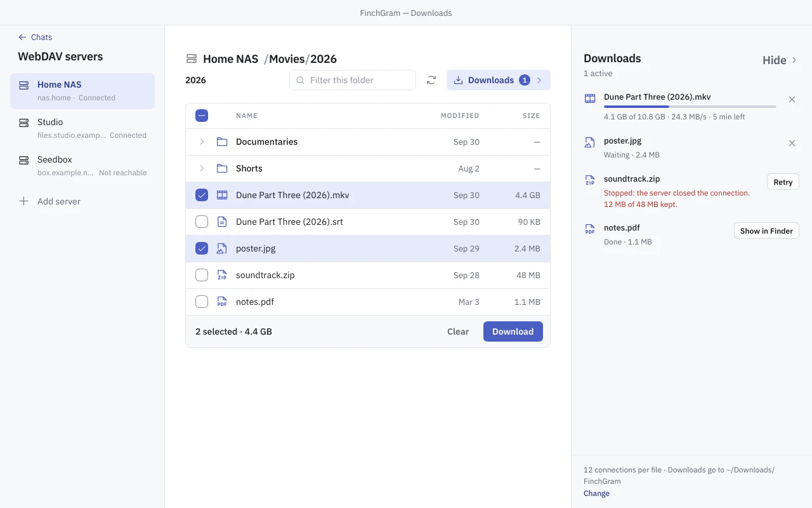
Task: Click the image icon of poster.jpg in file list
Action: pyautogui.click(x=222, y=248)
